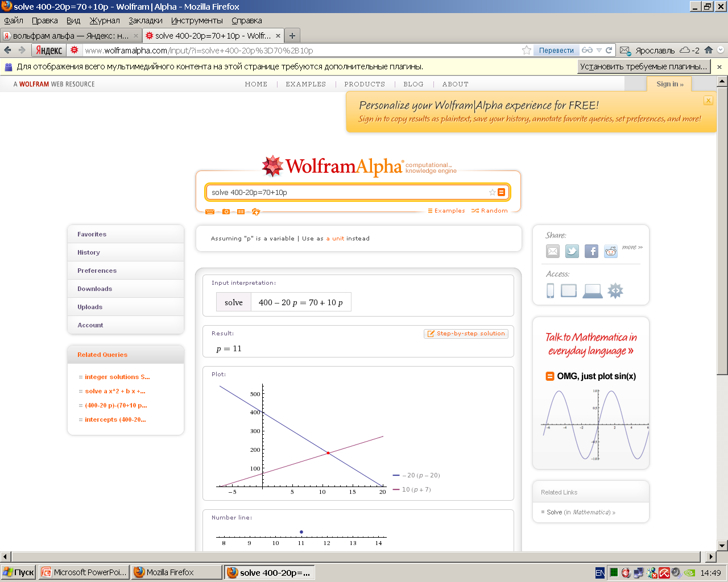Open the reader glasses icon in address bar
Image resolution: width=728 pixels, height=582 pixels.
(588, 50)
